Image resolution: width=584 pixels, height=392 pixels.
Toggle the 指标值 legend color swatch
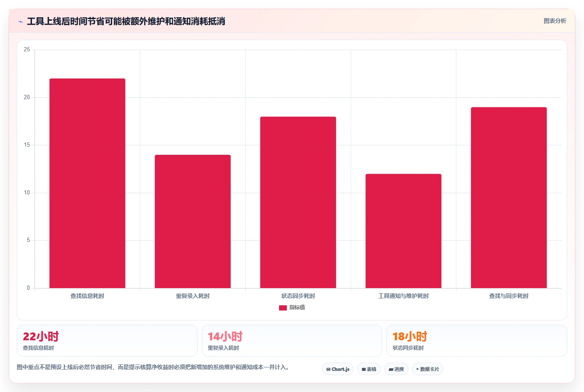point(283,307)
